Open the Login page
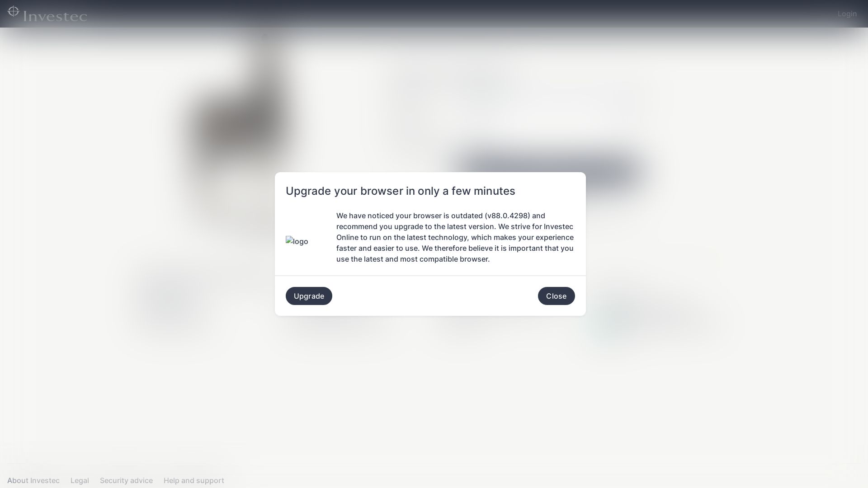 click(847, 13)
